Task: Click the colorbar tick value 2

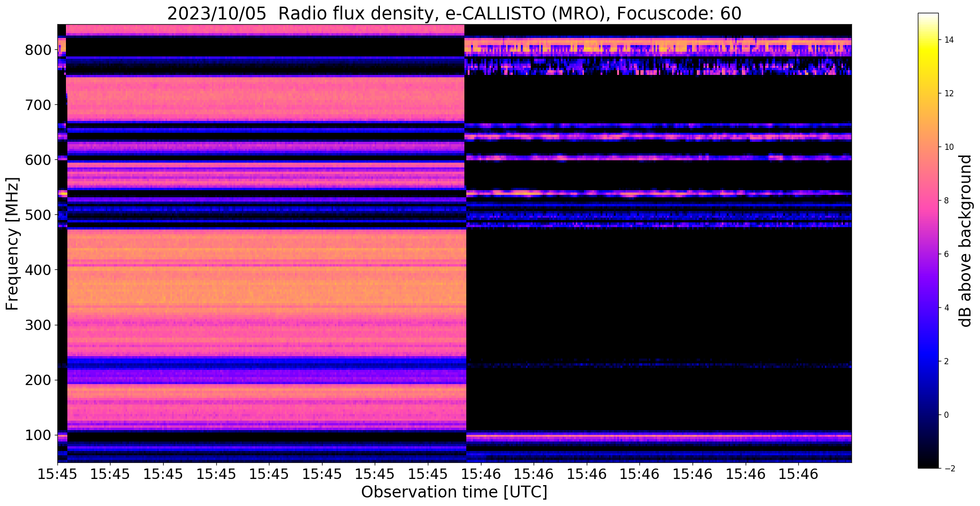Action: point(946,361)
